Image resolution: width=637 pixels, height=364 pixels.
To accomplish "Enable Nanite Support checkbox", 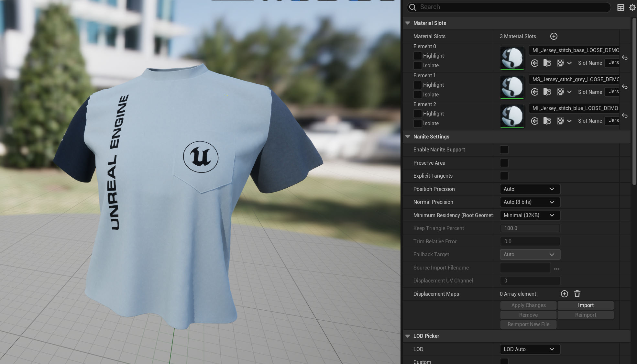I will pyautogui.click(x=504, y=149).
